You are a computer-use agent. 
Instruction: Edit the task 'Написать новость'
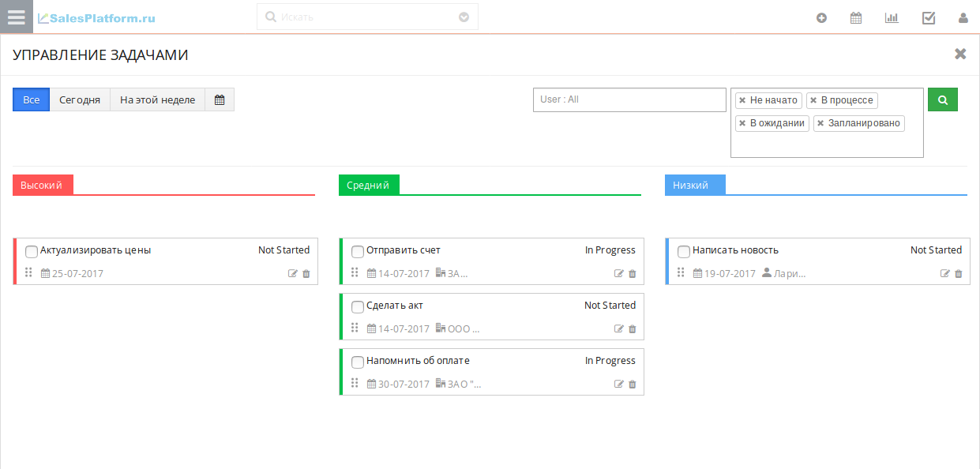(x=944, y=272)
